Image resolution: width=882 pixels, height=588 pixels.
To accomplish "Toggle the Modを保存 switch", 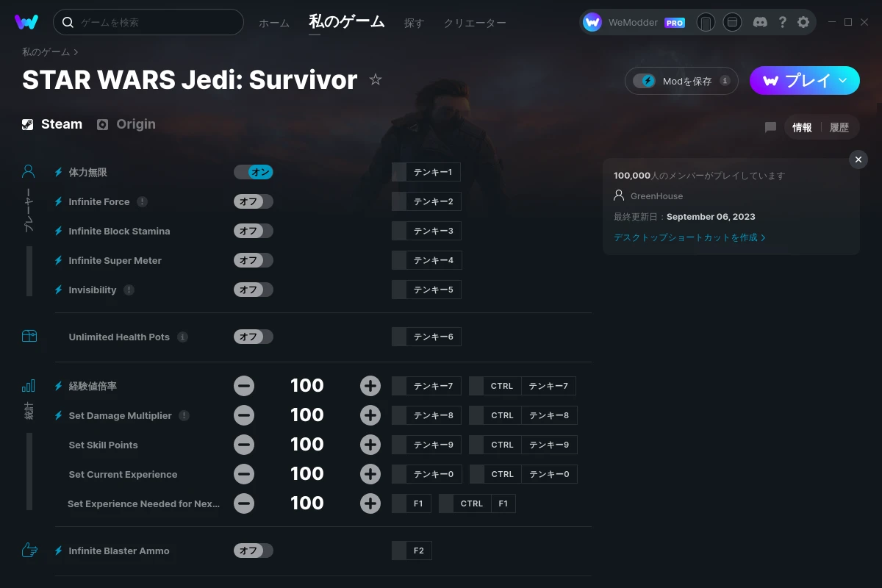I will click(645, 81).
